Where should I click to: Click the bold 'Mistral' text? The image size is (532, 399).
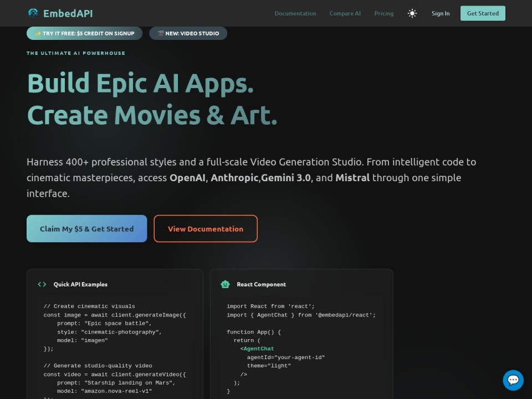(352, 177)
